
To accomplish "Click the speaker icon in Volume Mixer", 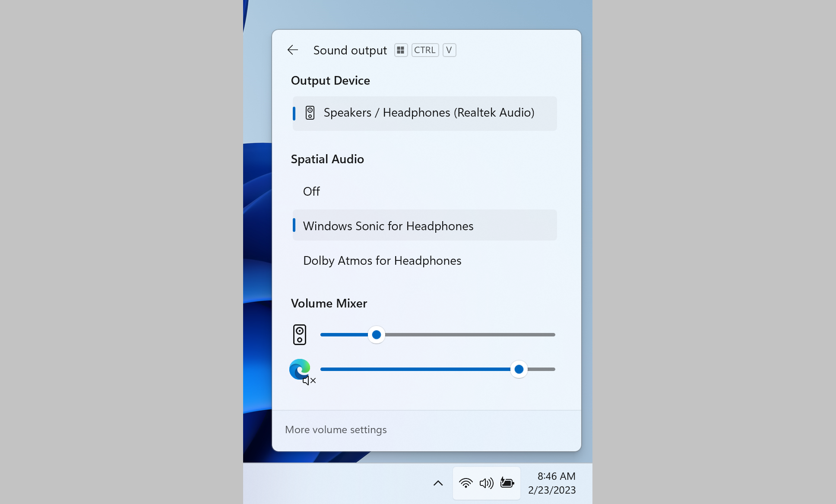I will pos(299,334).
